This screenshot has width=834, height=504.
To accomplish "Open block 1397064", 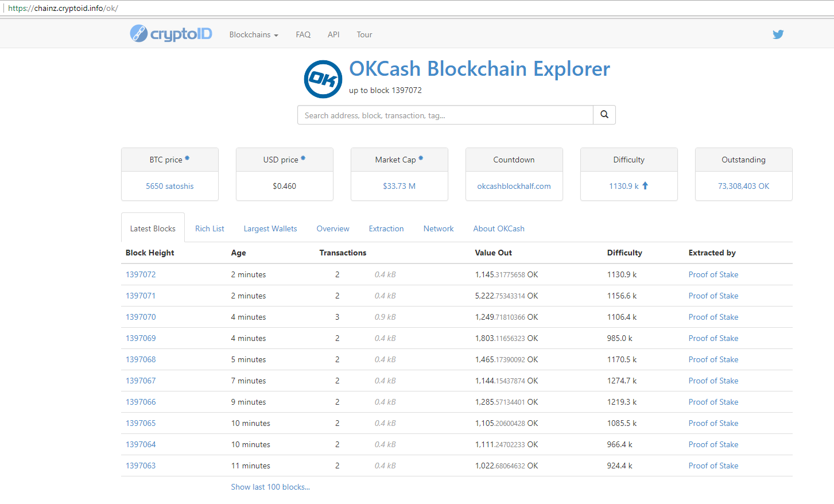I will tap(141, 444).
